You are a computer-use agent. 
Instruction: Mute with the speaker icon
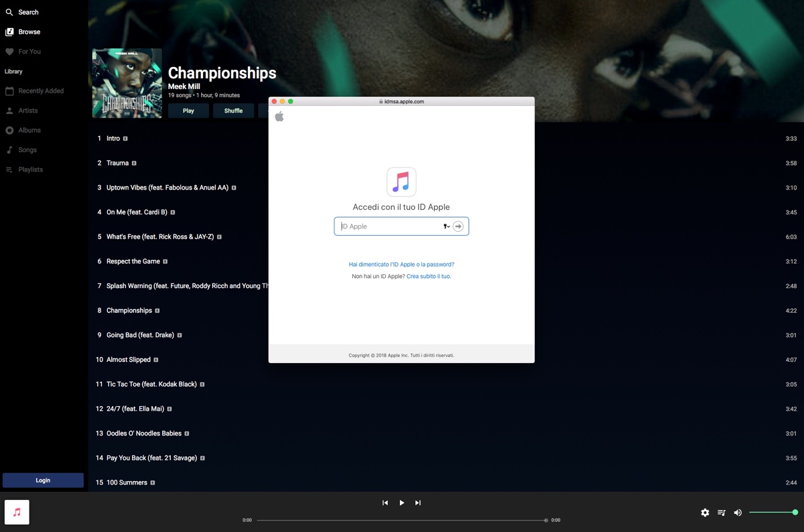coord(738,513)
